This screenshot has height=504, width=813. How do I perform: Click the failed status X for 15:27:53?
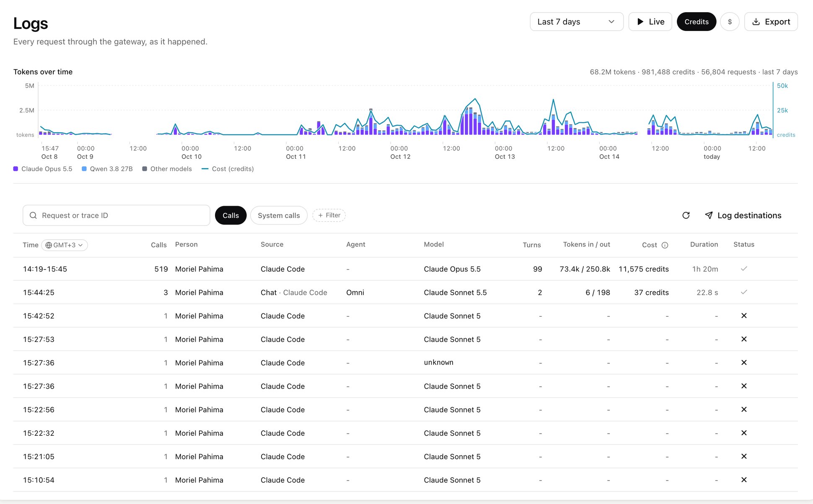click(x=744, y=339)
